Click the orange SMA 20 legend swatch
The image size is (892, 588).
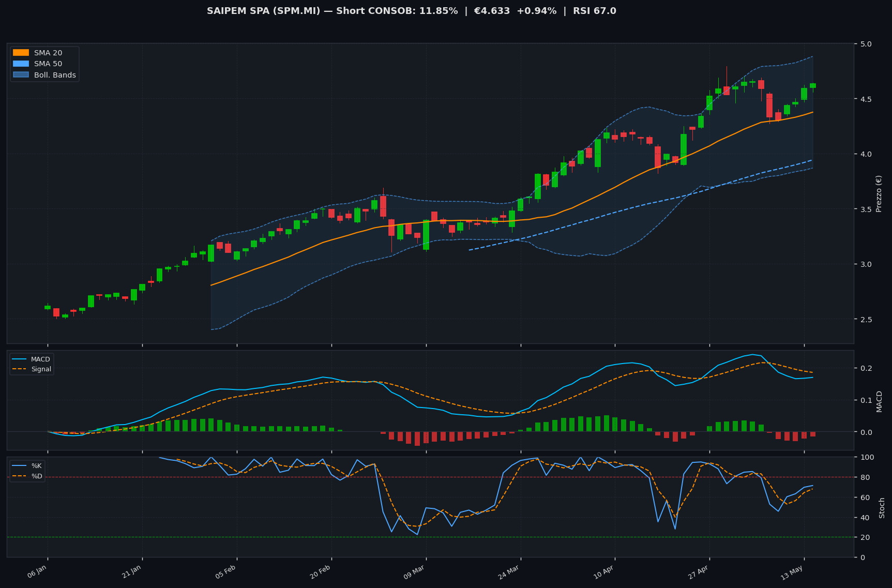[21, 53]
